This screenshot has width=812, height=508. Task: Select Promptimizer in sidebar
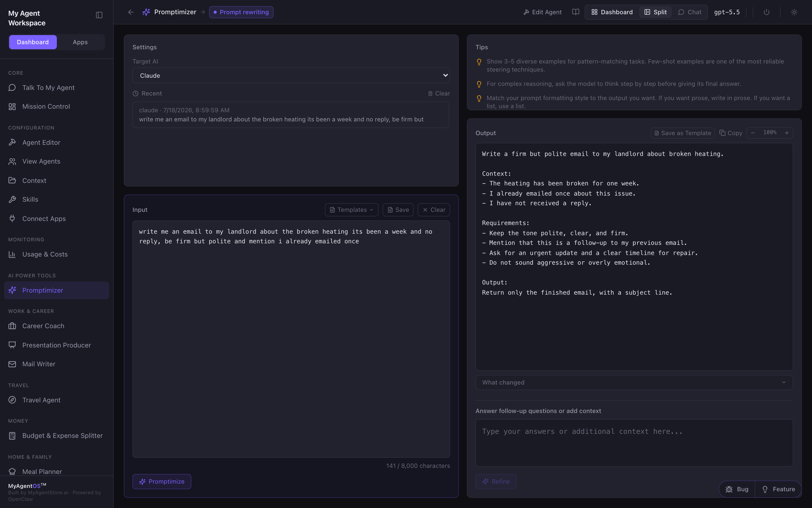click(56, 290)
